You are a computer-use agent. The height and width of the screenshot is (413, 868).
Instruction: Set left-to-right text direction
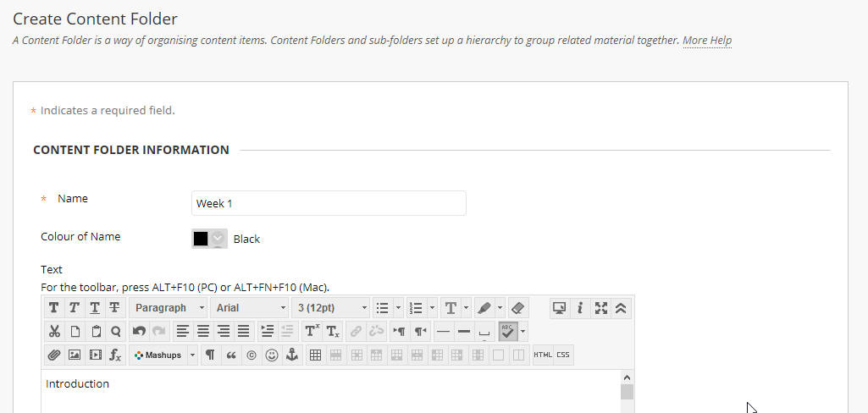click(399, 332)
